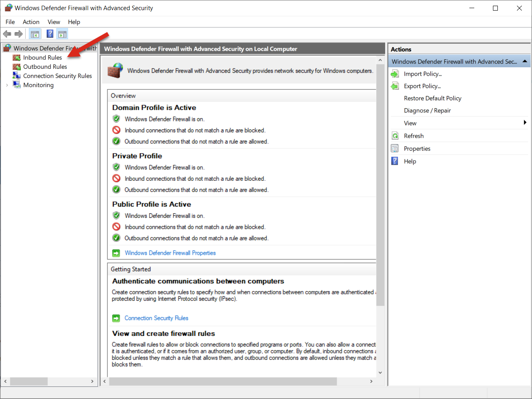The height and width of the screenshot is (399, 532).
Task: Click the Refresh icon in Actions
Action: (x=395, y=136)
